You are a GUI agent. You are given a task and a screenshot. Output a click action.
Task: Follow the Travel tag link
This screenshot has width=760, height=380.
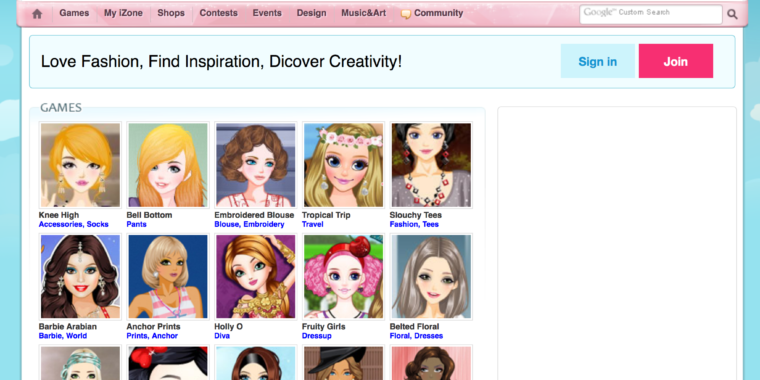pos(313,224)
